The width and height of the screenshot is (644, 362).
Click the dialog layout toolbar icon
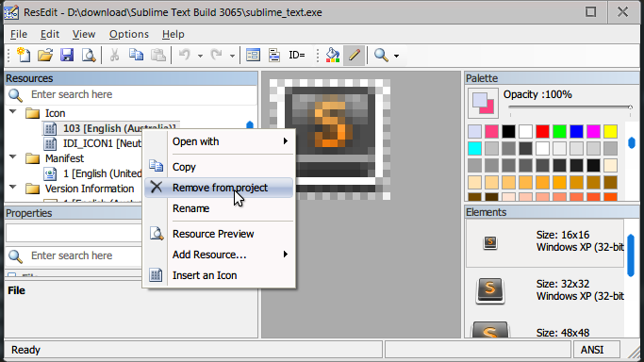pos(253,55)
